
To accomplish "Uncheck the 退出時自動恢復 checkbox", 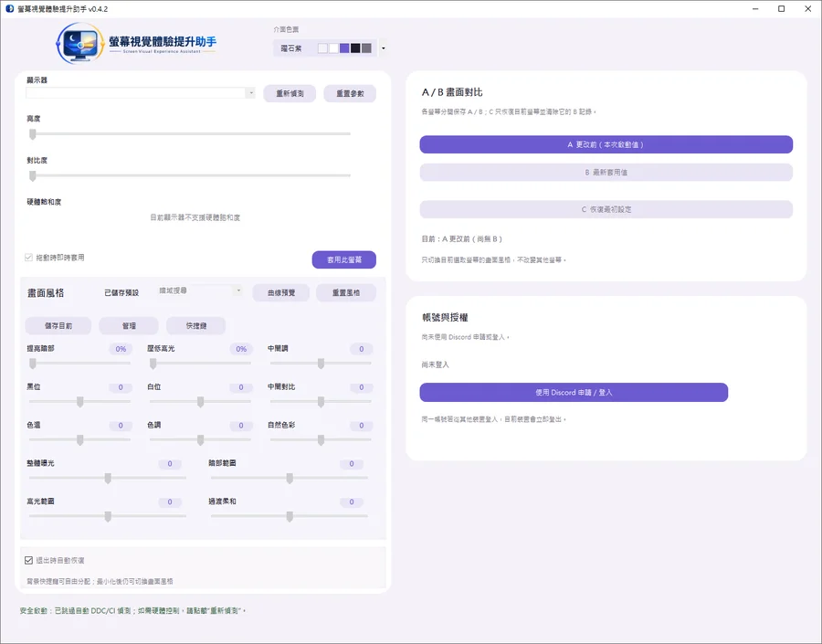I will (29, 560).
